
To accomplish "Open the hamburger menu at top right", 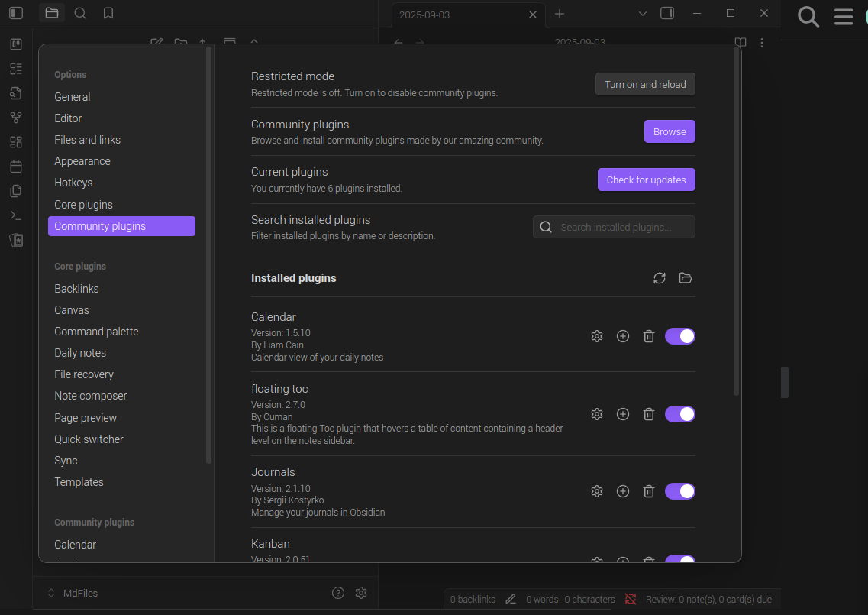I will point(843,16).
